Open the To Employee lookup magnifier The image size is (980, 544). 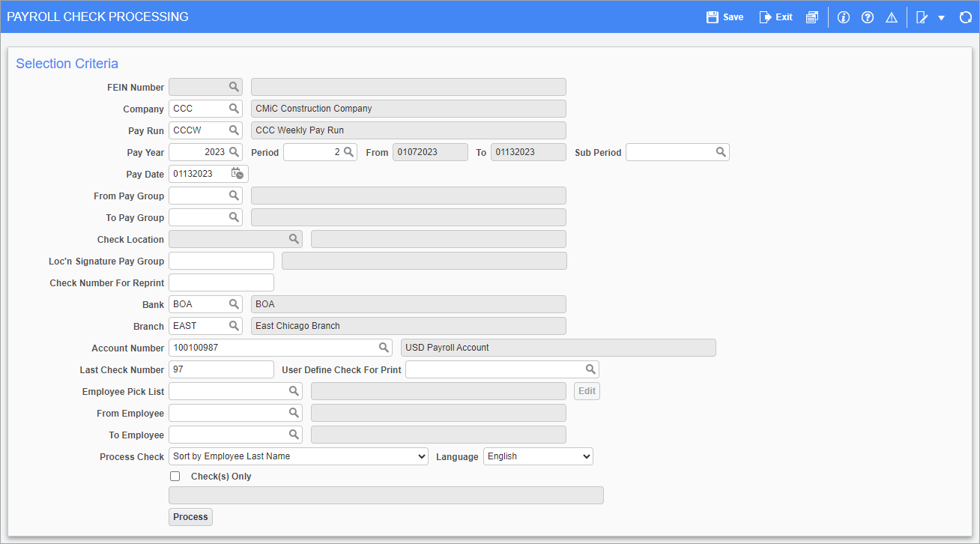click(x=294, y=435)
